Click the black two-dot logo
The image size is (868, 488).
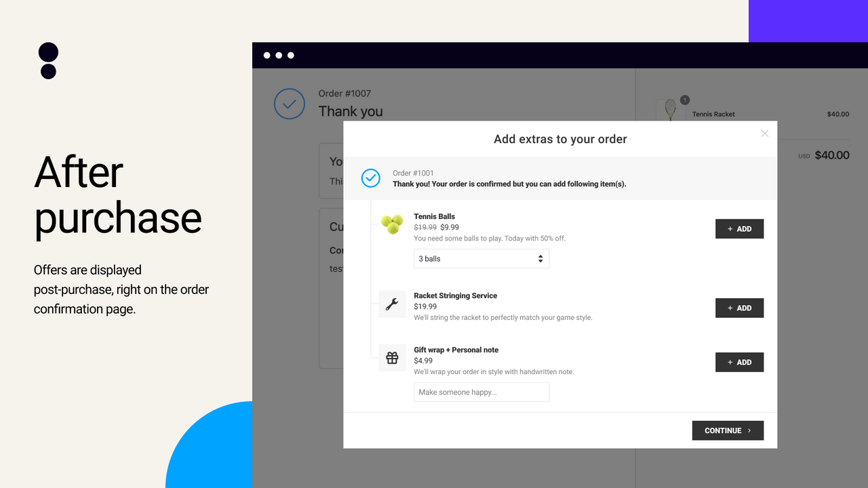coord(48,60)
